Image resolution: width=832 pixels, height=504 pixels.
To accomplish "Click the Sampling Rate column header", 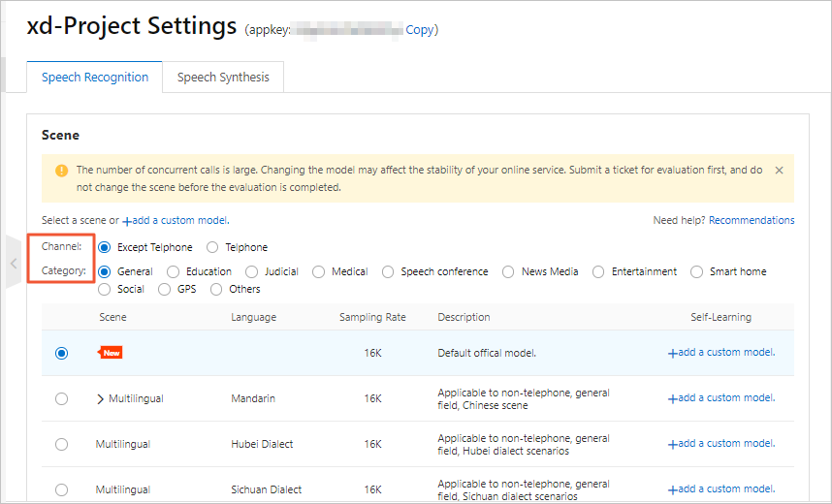I will tap(372, 317).
